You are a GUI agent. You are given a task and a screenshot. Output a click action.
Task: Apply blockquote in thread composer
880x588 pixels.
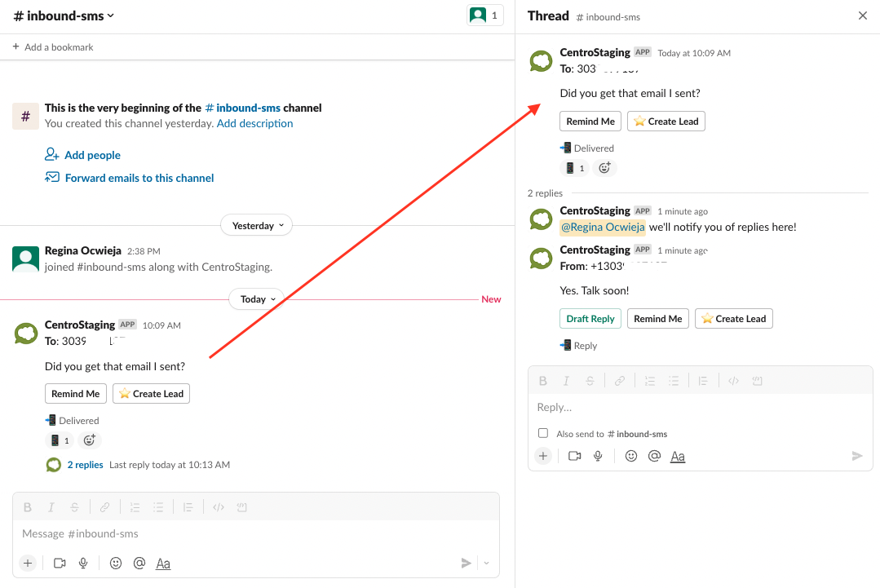pos(703,381)
